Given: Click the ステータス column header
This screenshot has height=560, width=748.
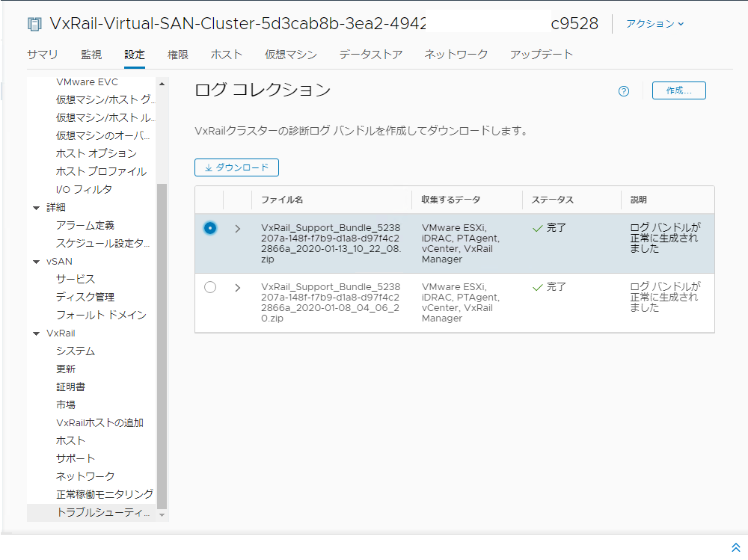Looking at the screenshot, I should [553, 200].
